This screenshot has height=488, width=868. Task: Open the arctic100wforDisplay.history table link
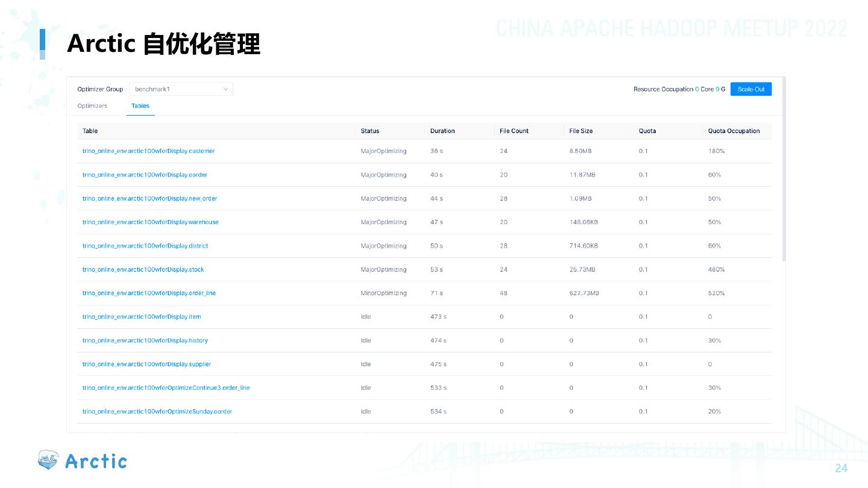pyautogui.click(x=145, y=340)
